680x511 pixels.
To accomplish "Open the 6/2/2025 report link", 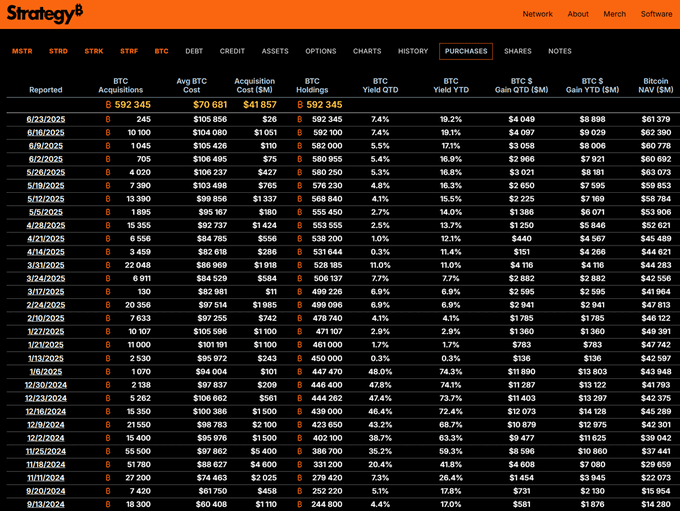I will [x=46, y=159].
